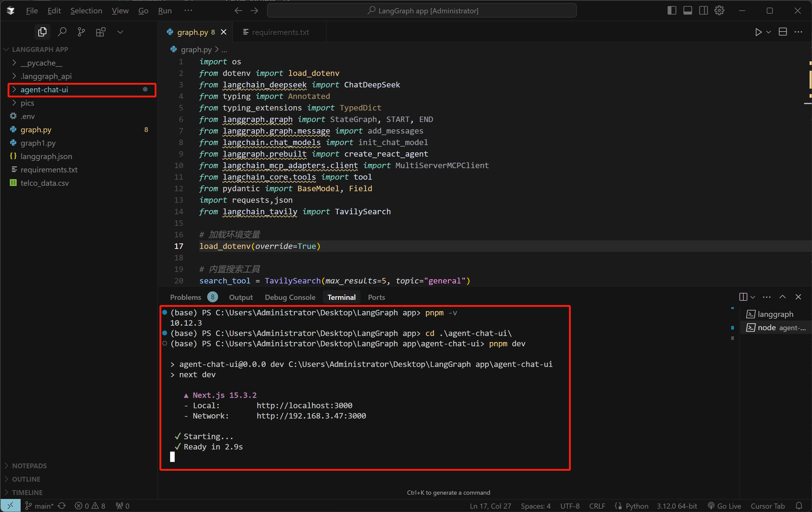Go forward with the right arrow

[x=254, y=11]
